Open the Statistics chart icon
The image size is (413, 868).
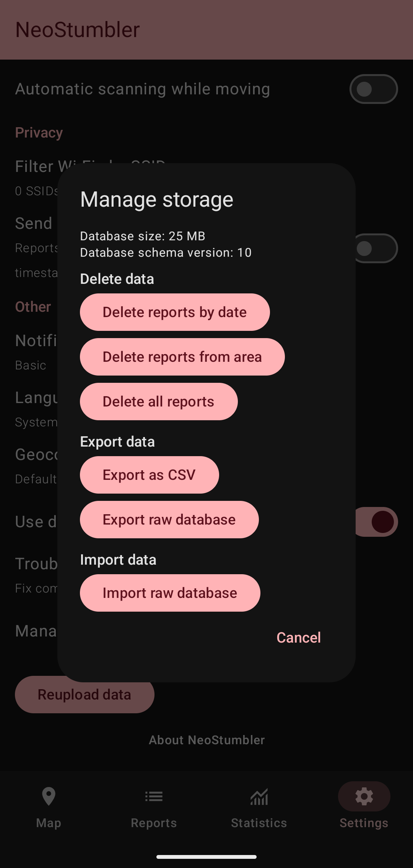(x=259, y=797)
